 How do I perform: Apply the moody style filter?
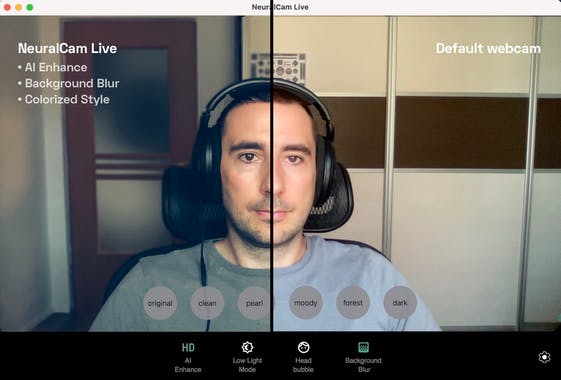coord(306,303)
